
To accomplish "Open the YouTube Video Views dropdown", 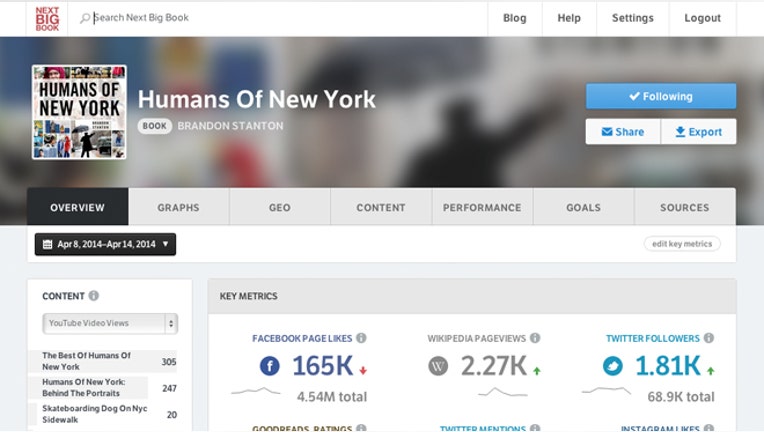I will [x=110, y=323].
